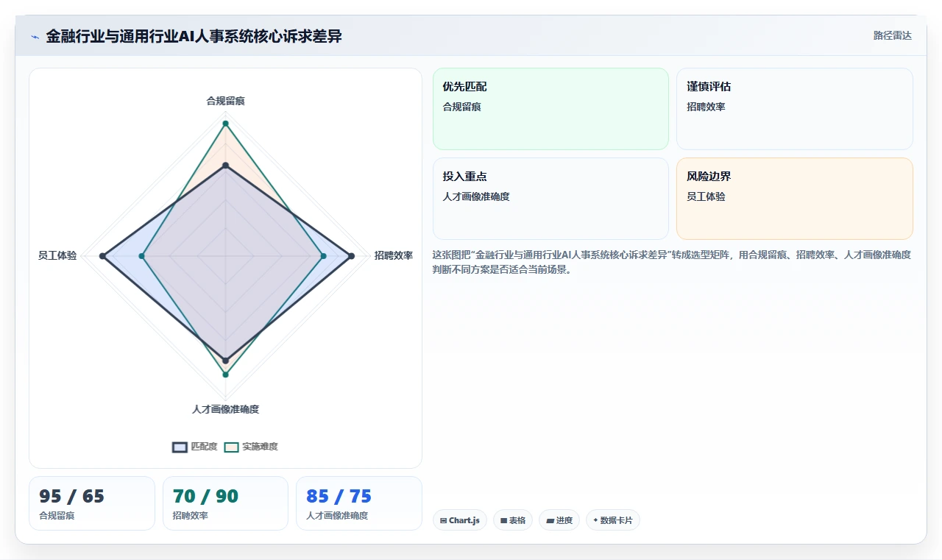Click the 实施难度 data point at 招聘效率
Viewport: 942px width, 560px height.
324,256
